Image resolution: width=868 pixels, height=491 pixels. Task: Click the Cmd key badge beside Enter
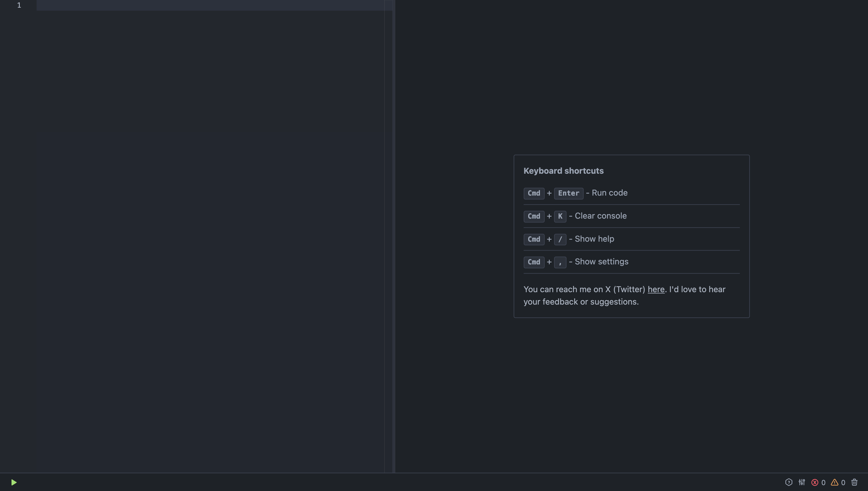(534, 193)
